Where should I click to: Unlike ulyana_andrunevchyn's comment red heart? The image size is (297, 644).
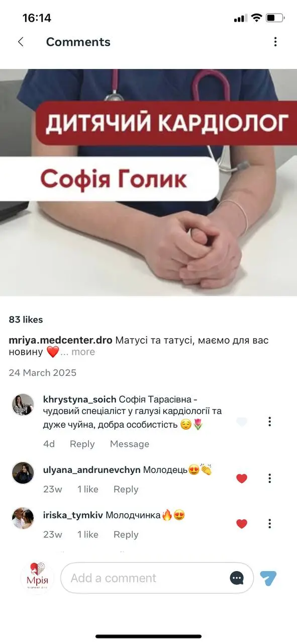click(242, 478)
